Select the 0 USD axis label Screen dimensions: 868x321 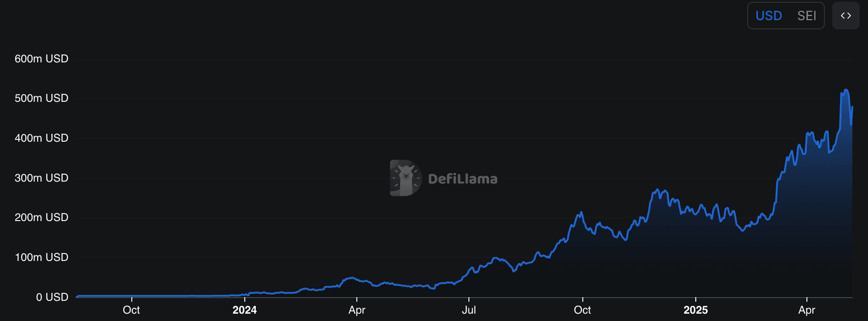click(x=52, y=297)
